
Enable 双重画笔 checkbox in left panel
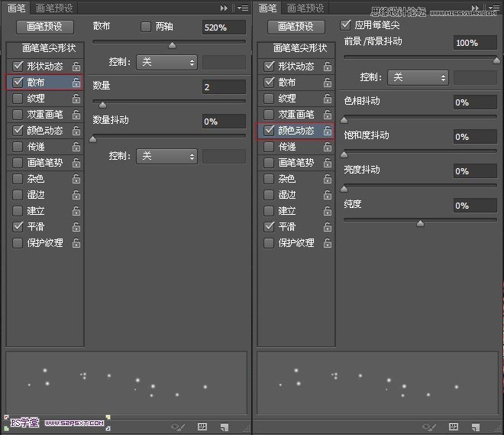pyautogui.click(x=18, y=115)
